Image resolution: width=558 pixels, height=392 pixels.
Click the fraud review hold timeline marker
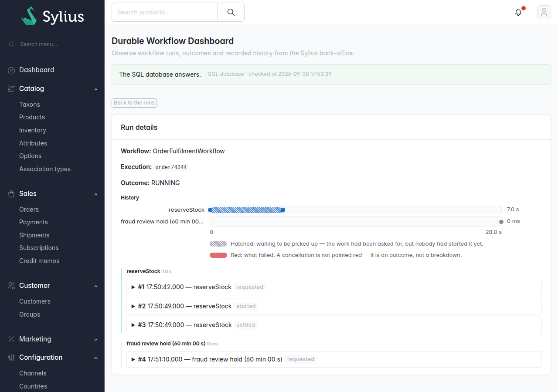501,222
